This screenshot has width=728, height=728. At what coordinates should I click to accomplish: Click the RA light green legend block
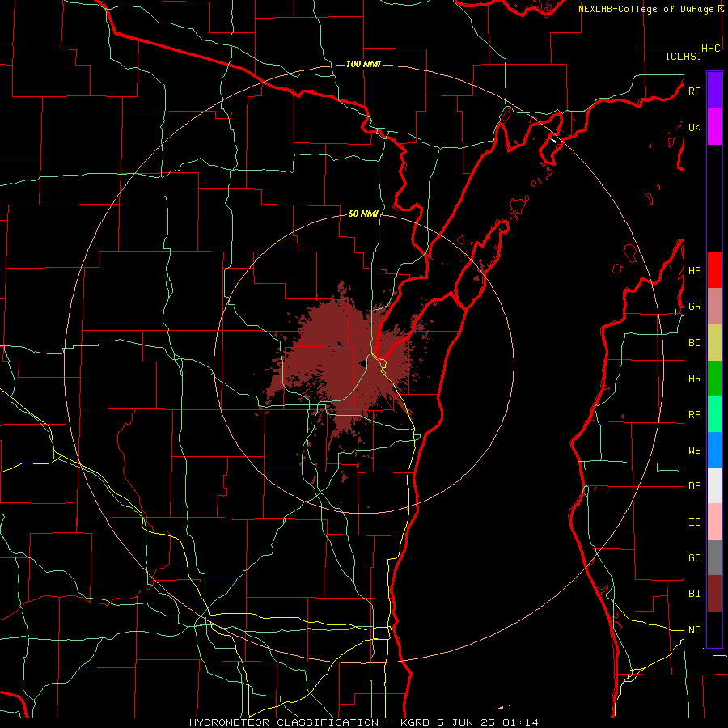[714, 414]
